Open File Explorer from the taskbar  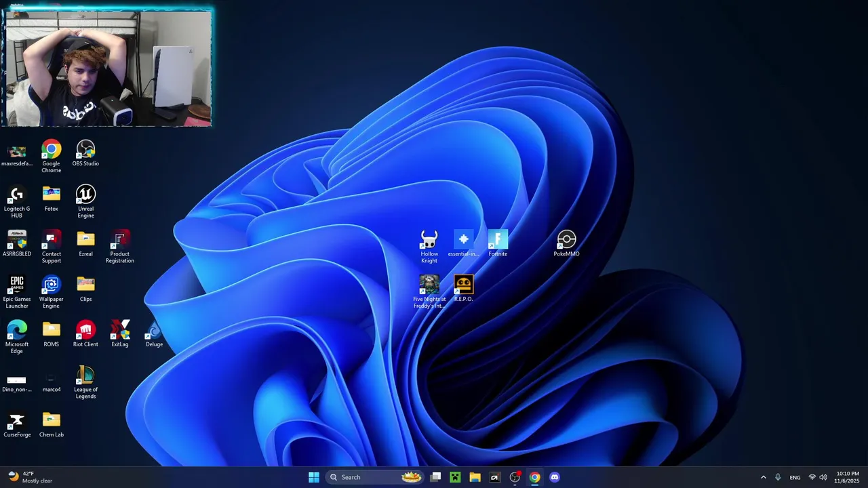475,477
